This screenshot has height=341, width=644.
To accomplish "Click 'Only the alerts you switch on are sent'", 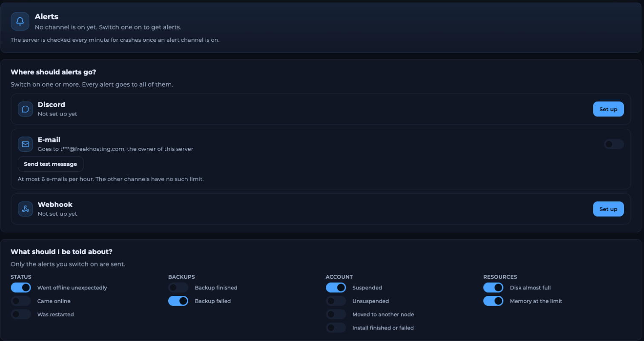I will click(x=68, y=264).
